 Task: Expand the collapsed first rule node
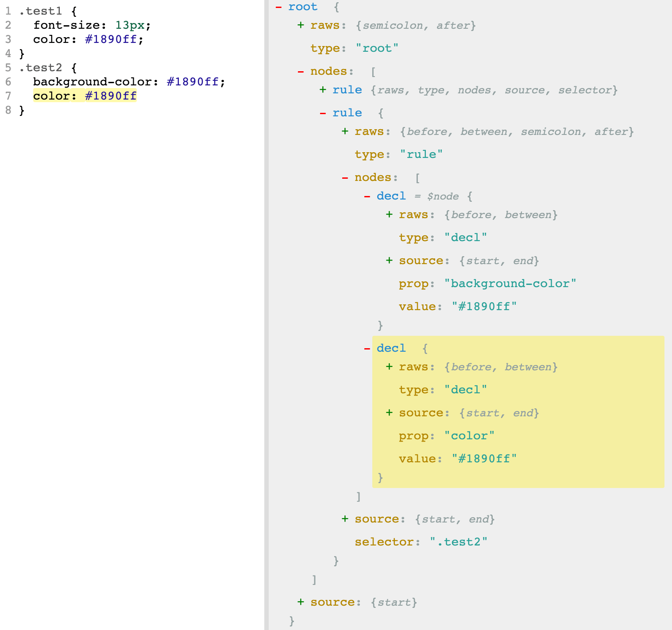(323, 90)
